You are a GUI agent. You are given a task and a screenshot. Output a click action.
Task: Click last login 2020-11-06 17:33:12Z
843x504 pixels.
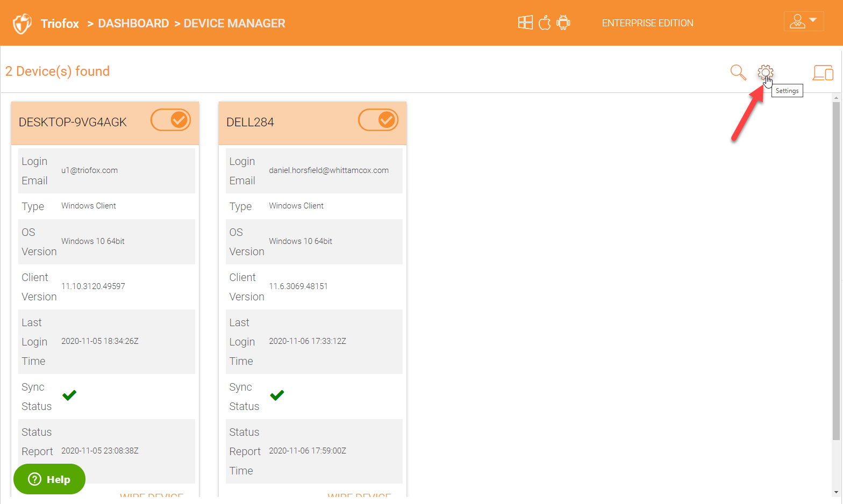pyautogui.click(x=308, y=341)
